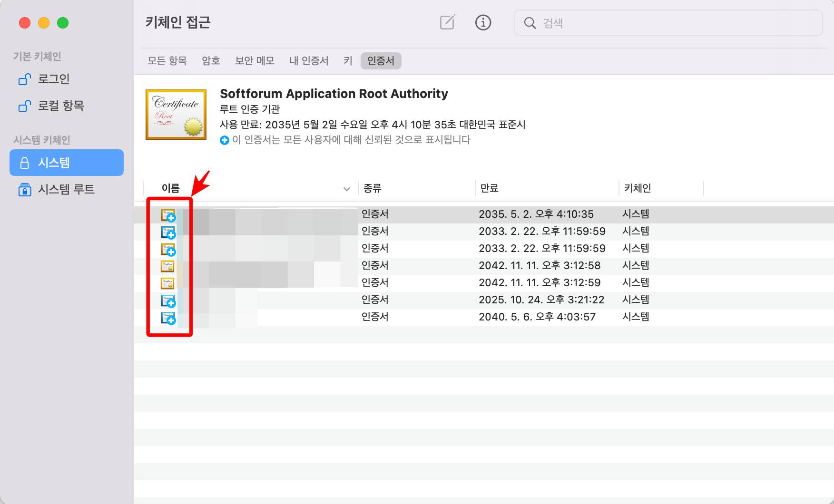This screenshot has height=504, width=834.
Task: Zoom window with green button
Action: tap(63, 23)
